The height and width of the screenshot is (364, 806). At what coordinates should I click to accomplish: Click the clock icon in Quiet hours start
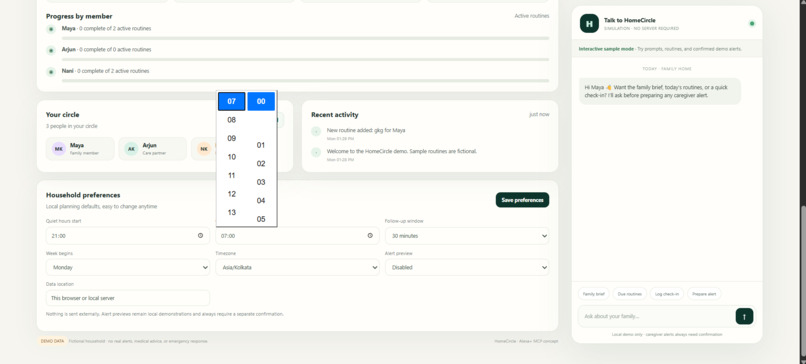(x=200, y=235)
